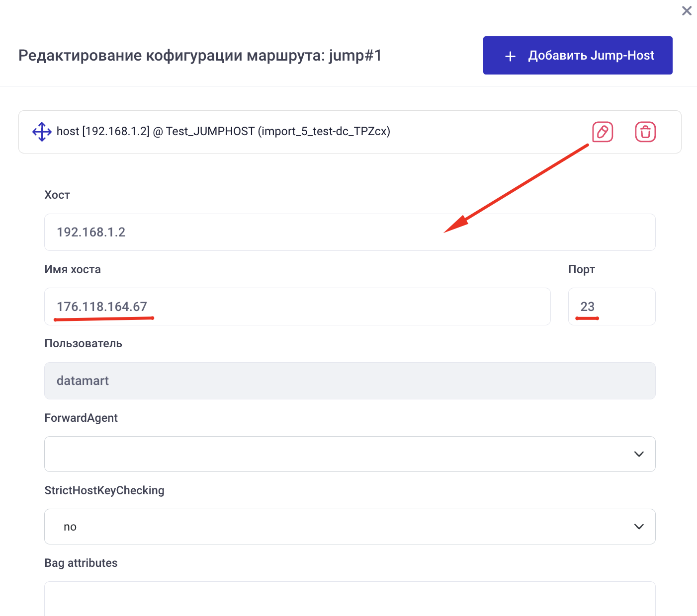The height and width of the screenshot is (616, 697).
Task: Open the StrictHostKeyChecking dropdown showing no
Action: coord(338,527)
